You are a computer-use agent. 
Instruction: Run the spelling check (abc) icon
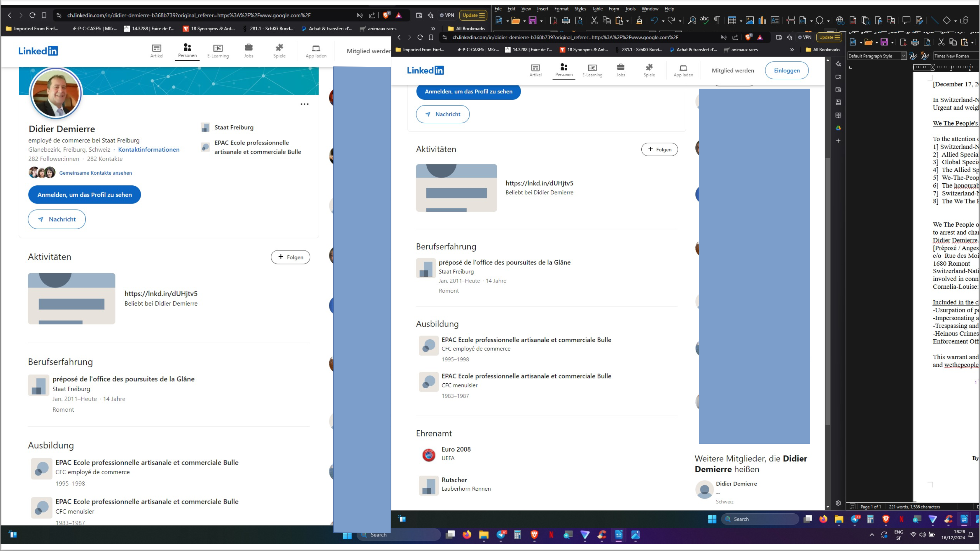click(704, 20)
